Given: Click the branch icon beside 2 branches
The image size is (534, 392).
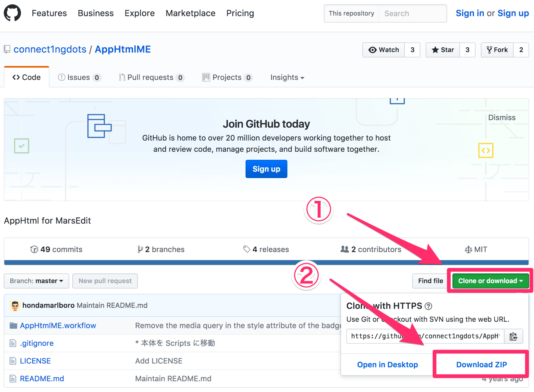Looking at the screenshot, I should (x=140, y=250).
